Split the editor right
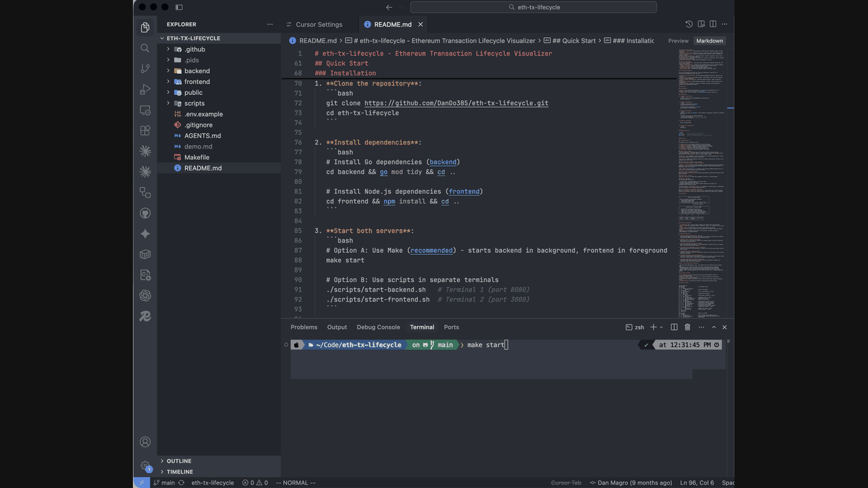 coord(713,24)
